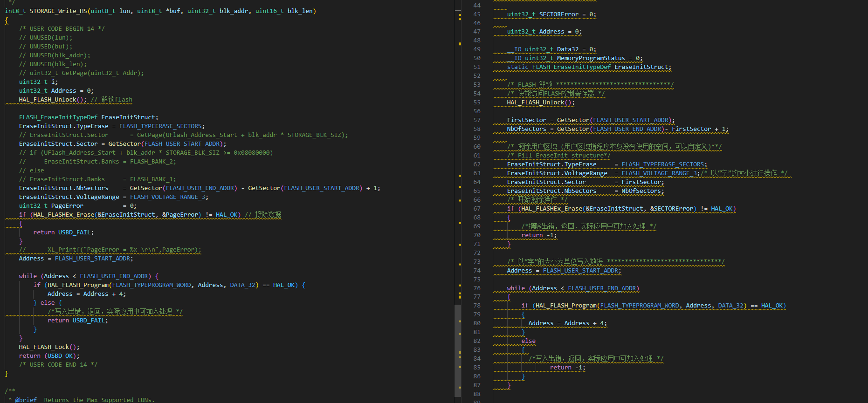Click HAL_FLASH_Unlock call in left editor
This screenshot has width=868, height=403.
point(48,99)
